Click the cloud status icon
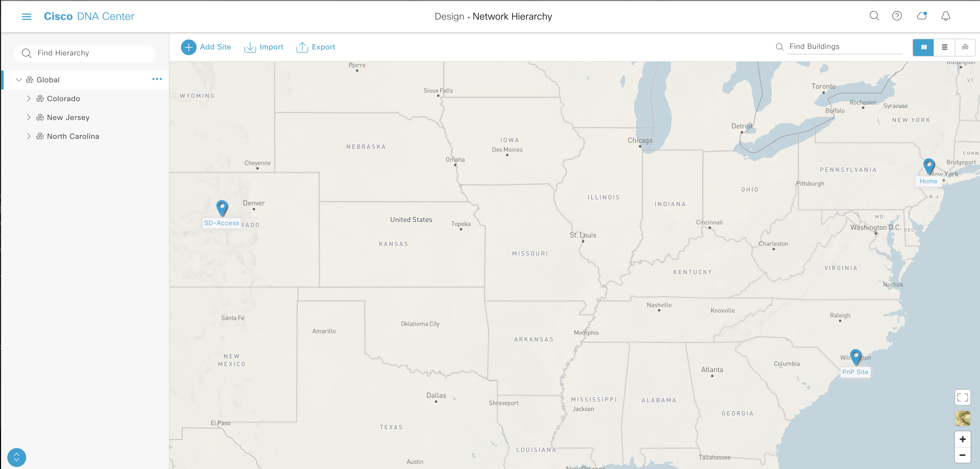Viewport: 980px width, 469px height. coord(921,16)
